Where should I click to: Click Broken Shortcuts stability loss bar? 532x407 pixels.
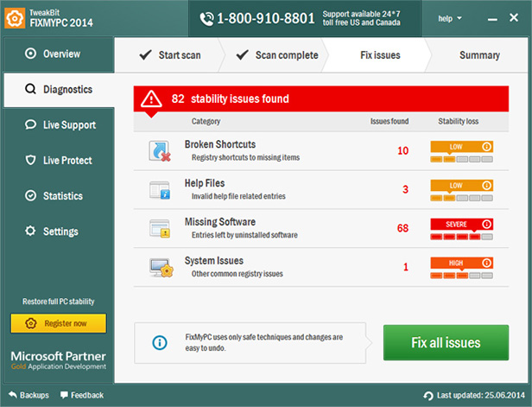(461, 159)
